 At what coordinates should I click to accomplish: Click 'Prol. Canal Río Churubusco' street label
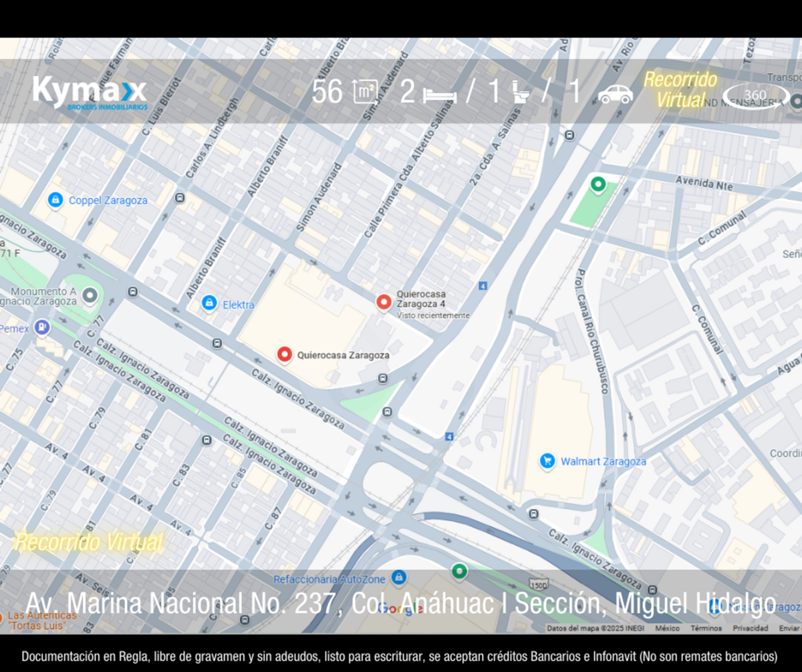pos(591,331)
